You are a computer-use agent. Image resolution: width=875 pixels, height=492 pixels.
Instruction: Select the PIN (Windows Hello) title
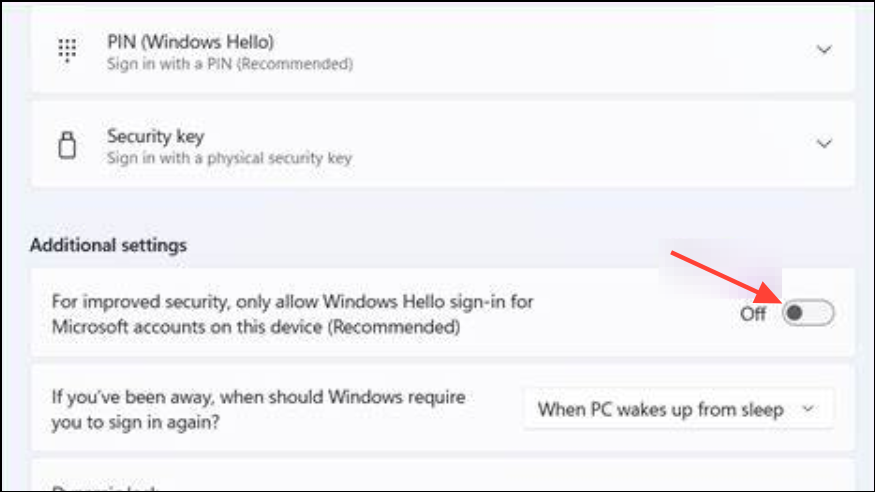pos(190,42)
